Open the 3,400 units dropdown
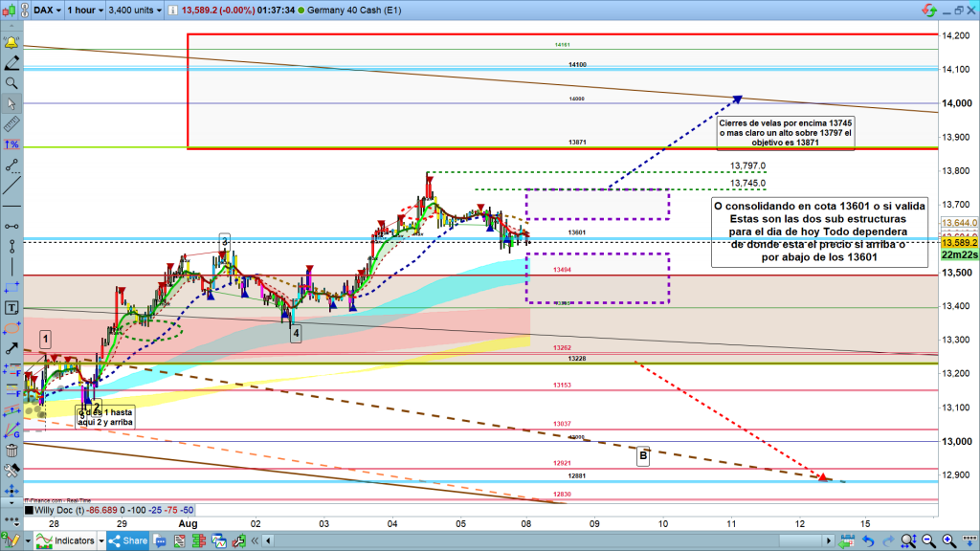This screenshot has width=980, height=551. click(136, 11)
